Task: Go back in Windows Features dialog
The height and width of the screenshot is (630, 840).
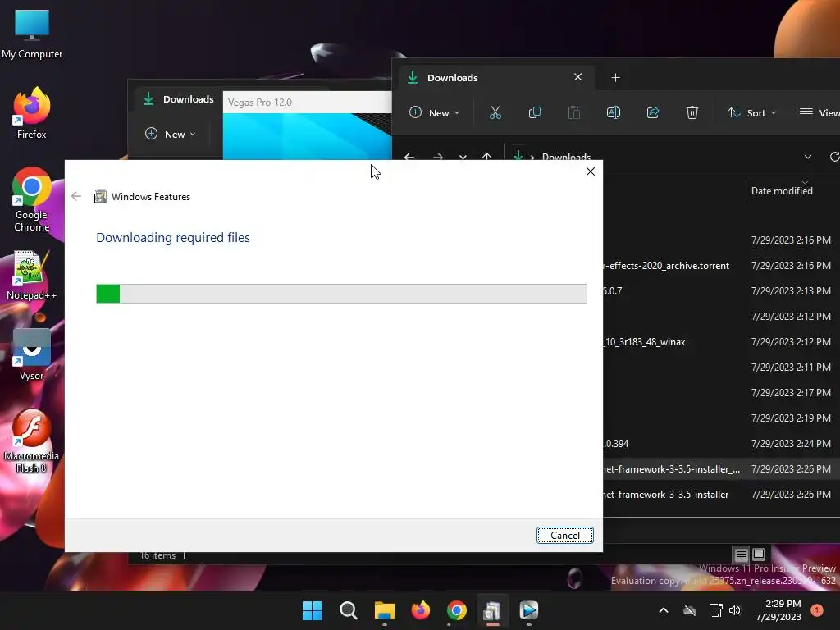Action: point(76,197)
